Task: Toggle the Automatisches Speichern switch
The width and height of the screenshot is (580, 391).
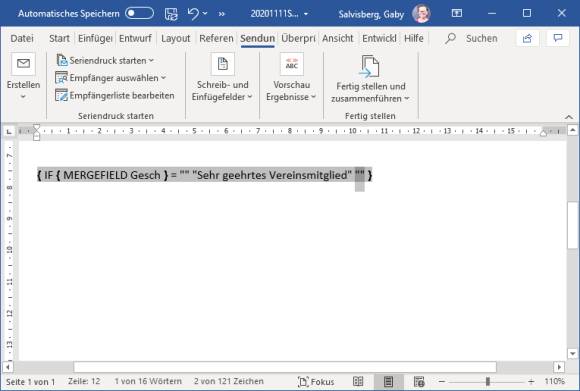Action: [x=139, y=14]
